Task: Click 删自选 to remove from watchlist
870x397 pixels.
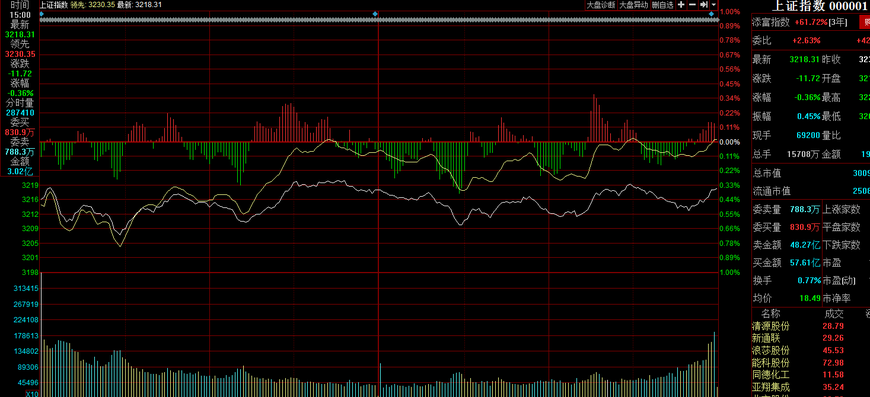Action: click(662, 5)
